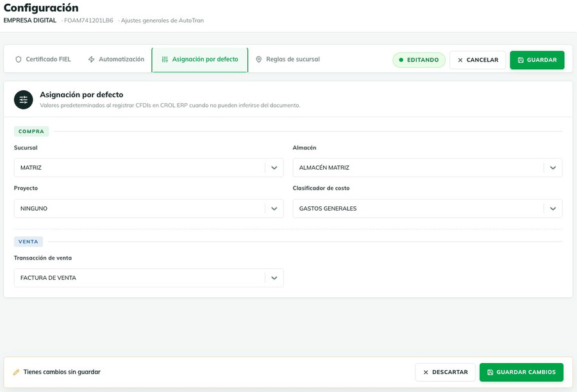Click the location pin icon for Reglas de sucursal
The width and height of the screenshot is (577, 392).
click(259, 59)
